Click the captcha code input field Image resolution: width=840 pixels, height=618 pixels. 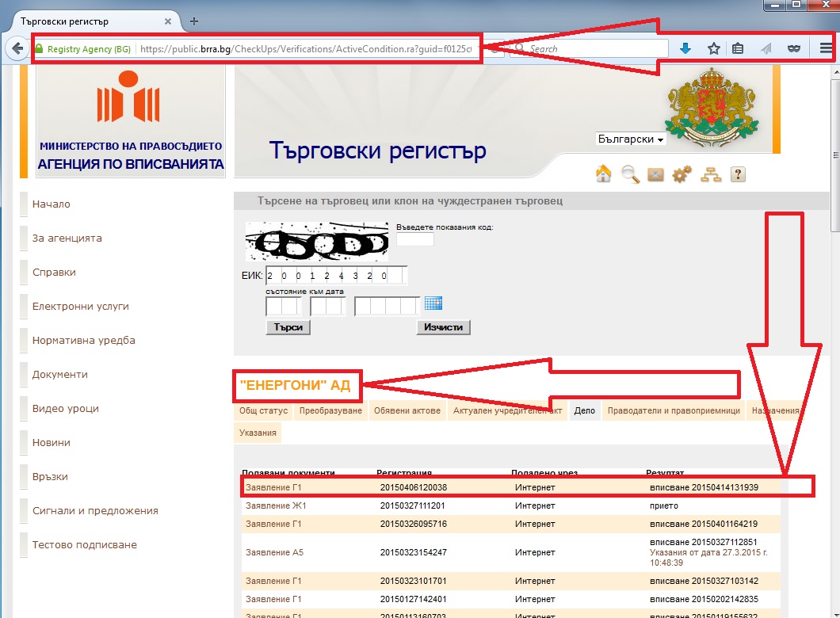click(x=414, y=239)
